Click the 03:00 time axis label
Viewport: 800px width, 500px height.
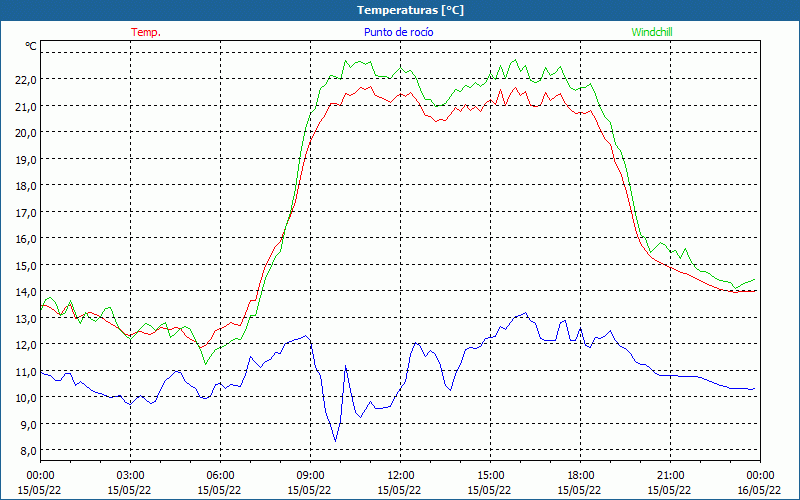click(x=130, y=476)
